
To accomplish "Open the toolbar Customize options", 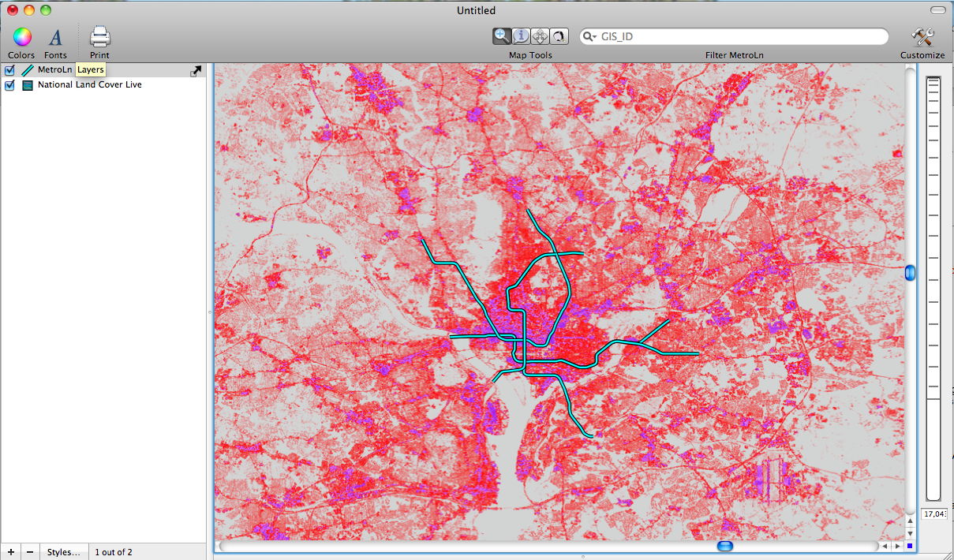I will coord(922,37).
